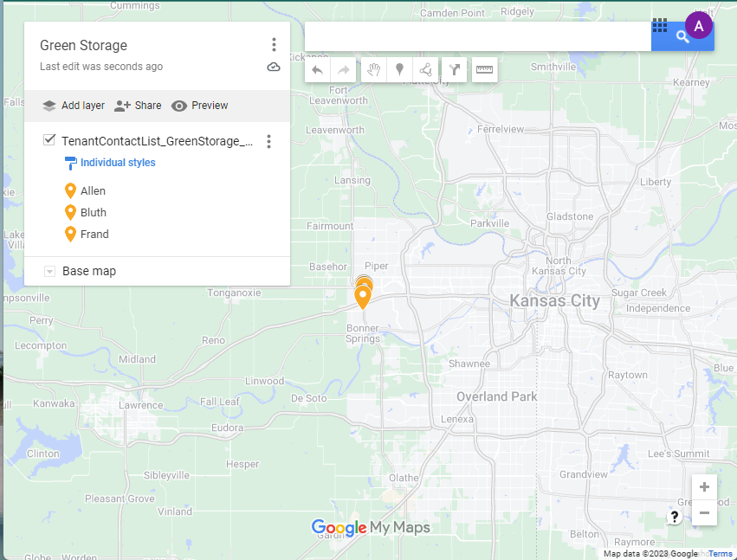Click the Green Storage map title
The image size is (737, 560).
point(84,46)
